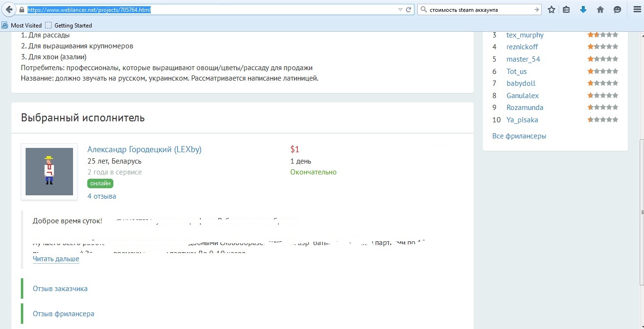644x329 pixels.
Task: Click the browser back arrow button
Action: (9, 9)
